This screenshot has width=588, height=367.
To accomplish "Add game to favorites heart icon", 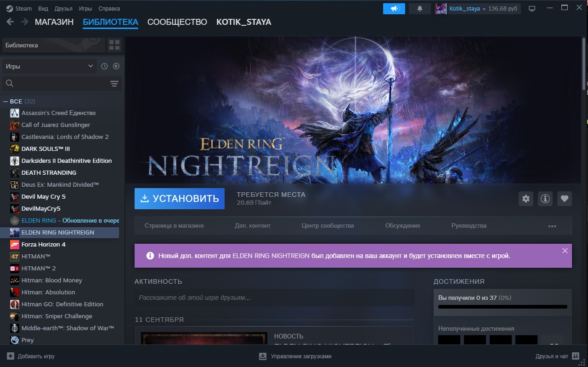I will pos(565,199).
